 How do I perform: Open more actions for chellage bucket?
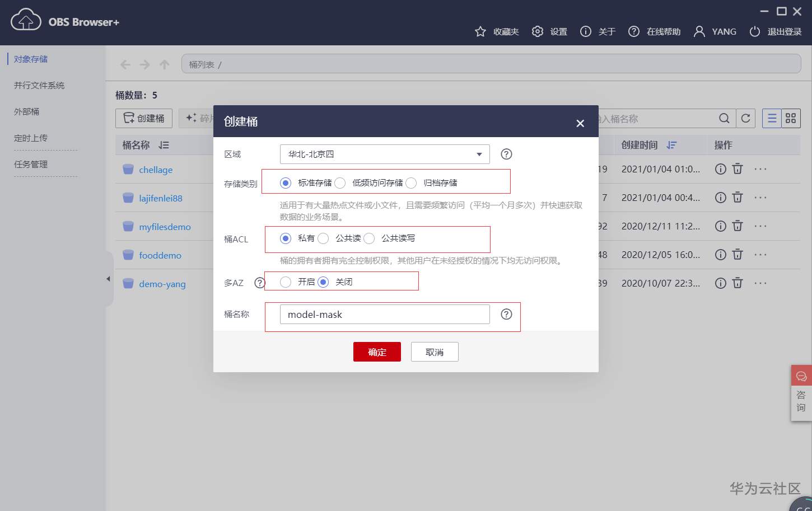click(760, 168)
